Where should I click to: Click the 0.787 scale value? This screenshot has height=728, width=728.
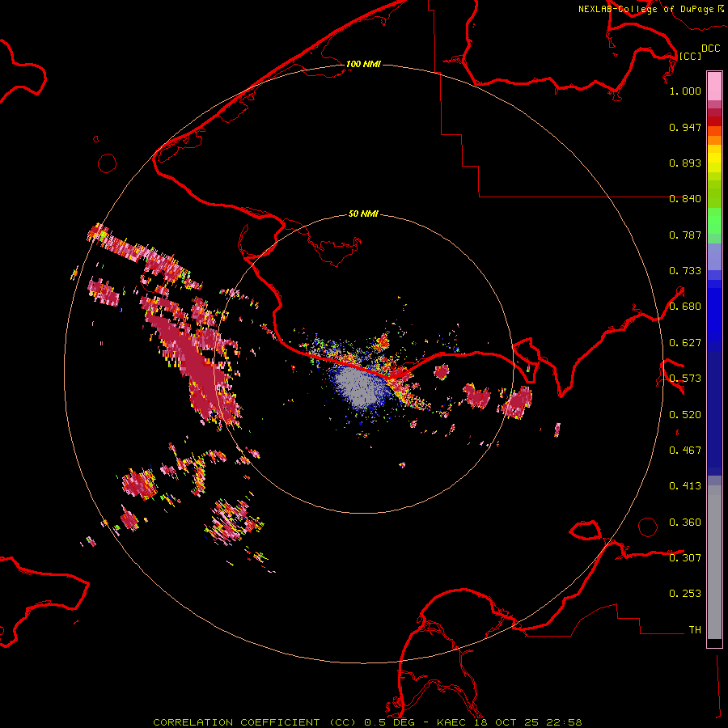pos(685,235)
